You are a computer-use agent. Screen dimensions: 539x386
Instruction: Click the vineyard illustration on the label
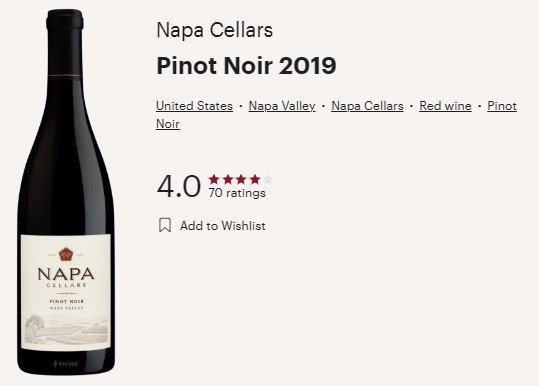click(x=67, y=329)
